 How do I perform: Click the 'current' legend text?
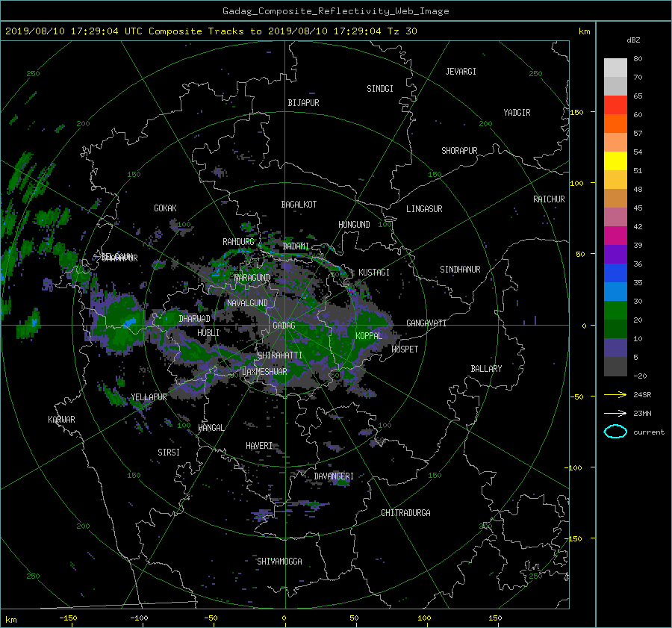pos(649,432)
